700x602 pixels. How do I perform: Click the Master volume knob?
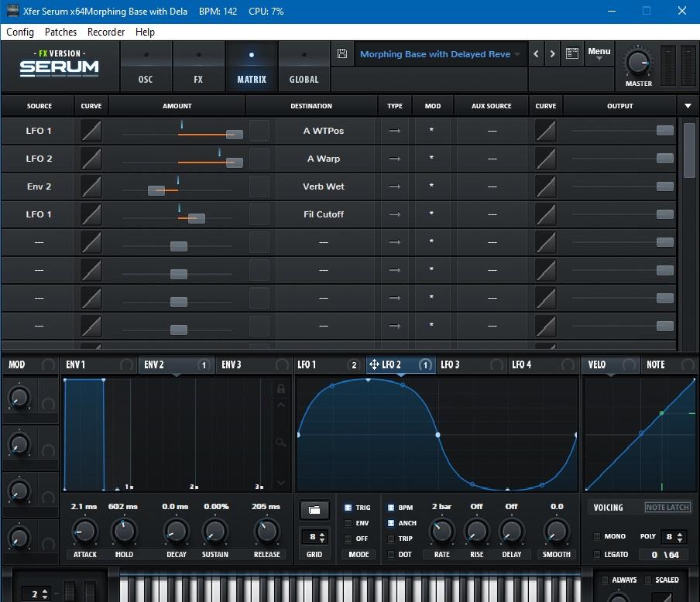tap(638, 63)
